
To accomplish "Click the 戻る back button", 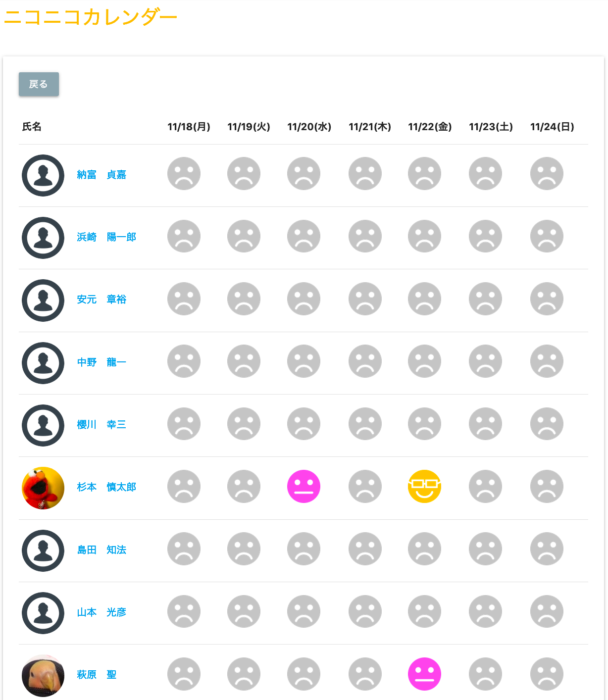I will coord(39,84).
